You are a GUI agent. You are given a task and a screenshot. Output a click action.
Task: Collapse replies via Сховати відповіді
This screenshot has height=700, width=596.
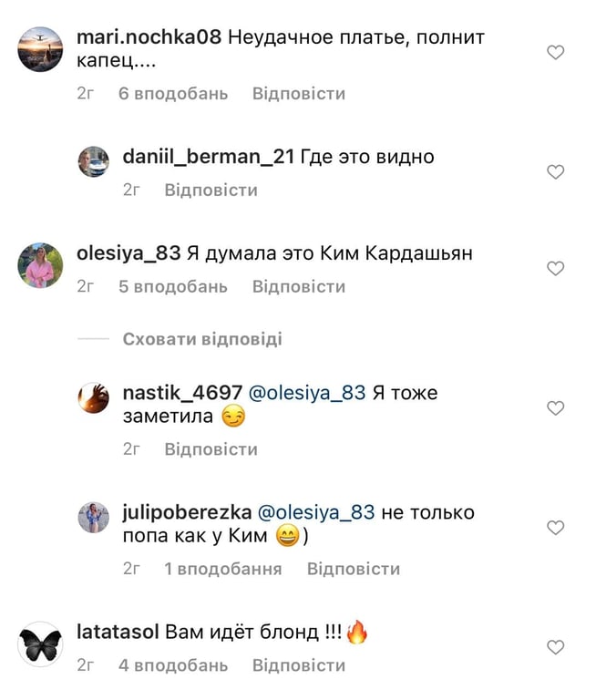(202, 339)
